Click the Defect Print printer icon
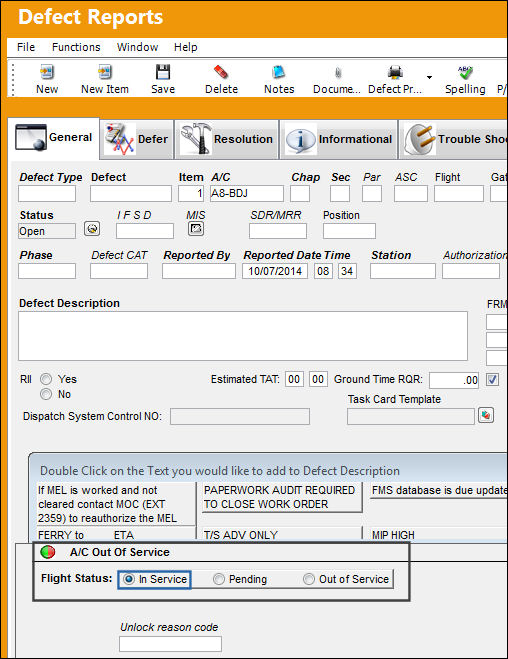This screenshot has height=659, width=508. point(395,72)
